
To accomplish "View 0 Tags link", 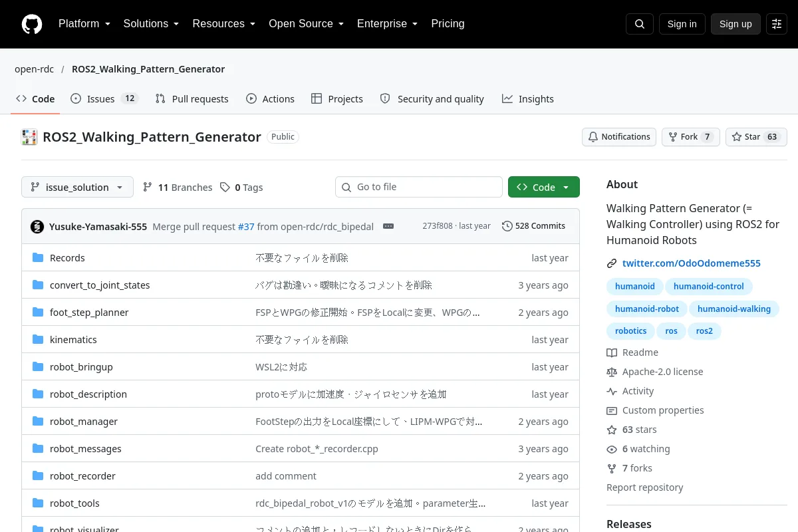I will (241, 188).
